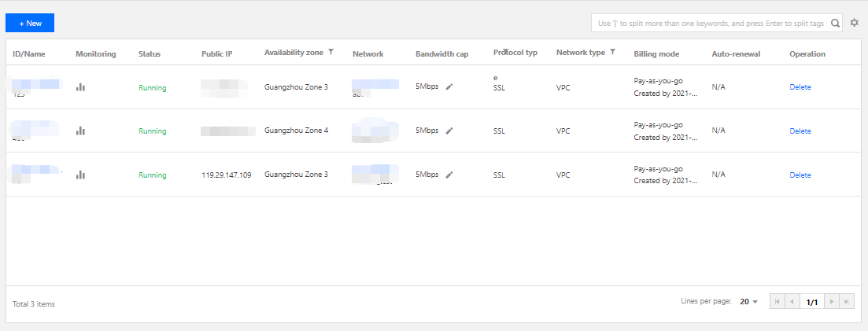
Task: Edit bandwidth cap of third row instance
Action: tap(449, 175)
